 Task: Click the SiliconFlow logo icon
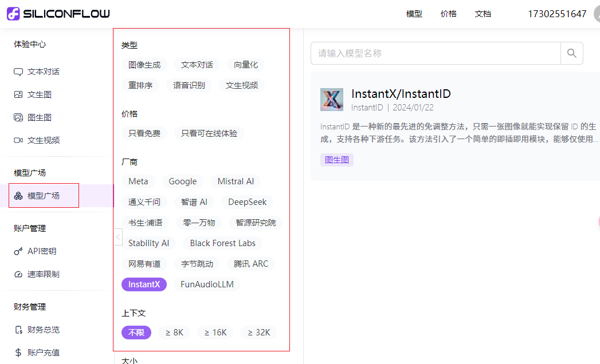coord(13,14)
